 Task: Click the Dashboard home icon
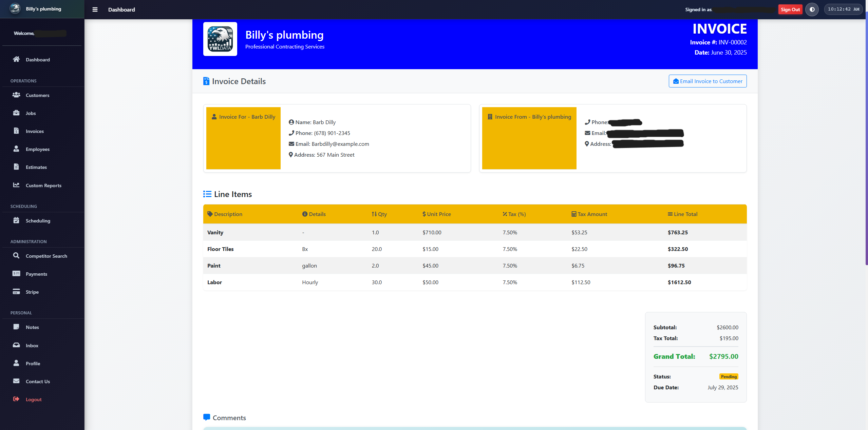click(x=16, y=59)
